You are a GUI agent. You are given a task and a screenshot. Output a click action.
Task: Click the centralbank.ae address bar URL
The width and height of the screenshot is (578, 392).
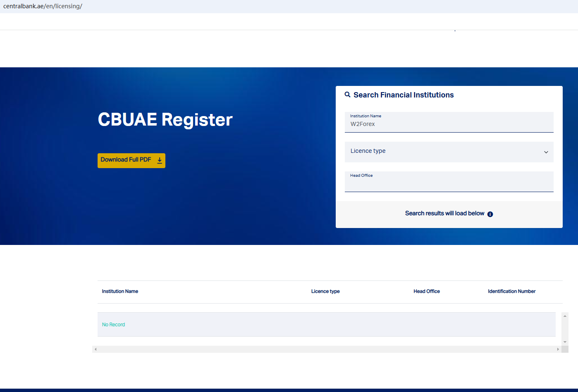point(43,6)
